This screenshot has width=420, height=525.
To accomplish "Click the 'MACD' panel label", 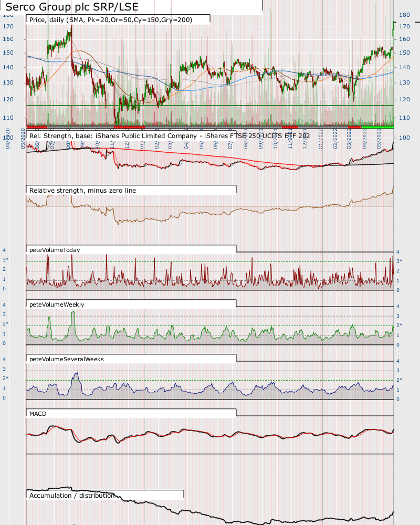I will (x=38, y=414).
